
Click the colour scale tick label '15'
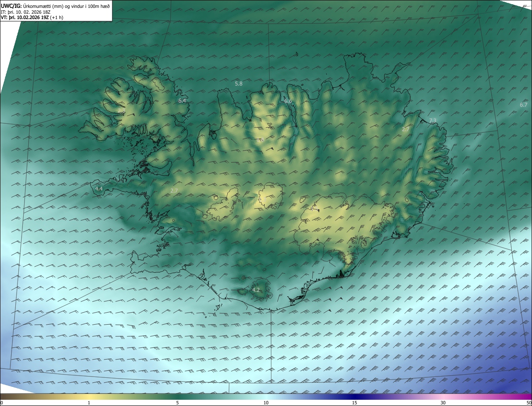pyautogui.click(x=355, y=403)
